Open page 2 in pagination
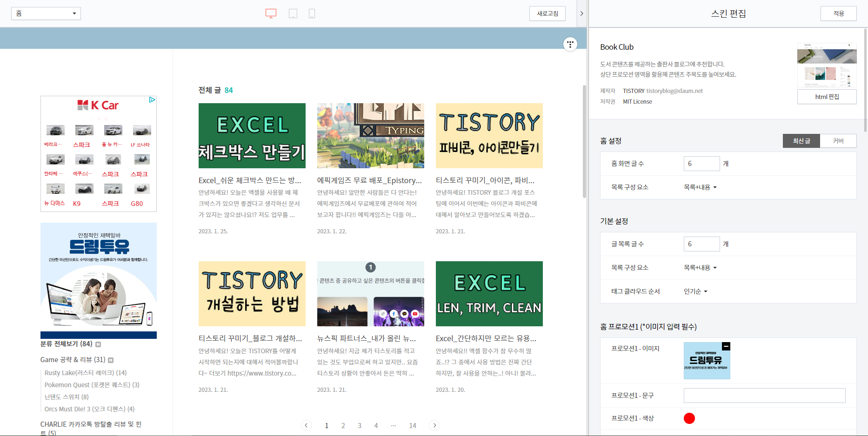This screenshot has height=436, width=868. 343,425
